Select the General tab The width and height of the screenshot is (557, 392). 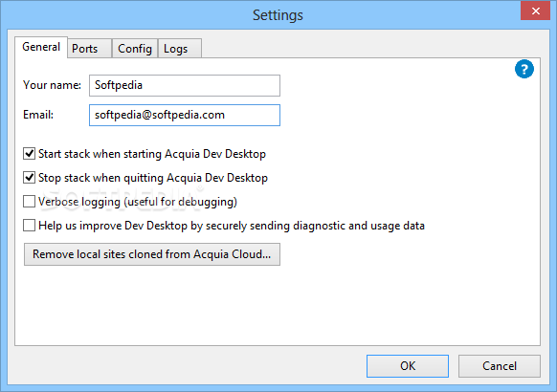click(x=41, y=47)
